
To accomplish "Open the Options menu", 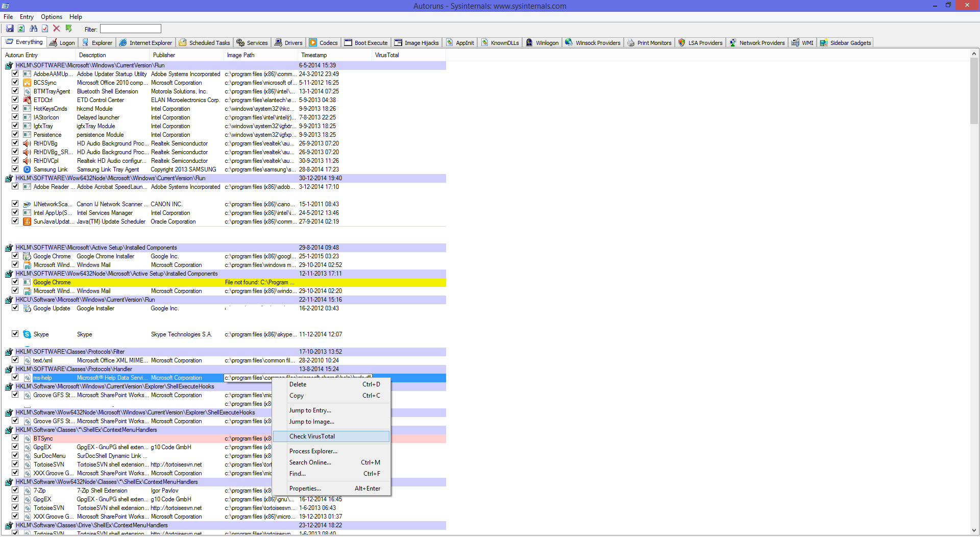I will point(51,16).
